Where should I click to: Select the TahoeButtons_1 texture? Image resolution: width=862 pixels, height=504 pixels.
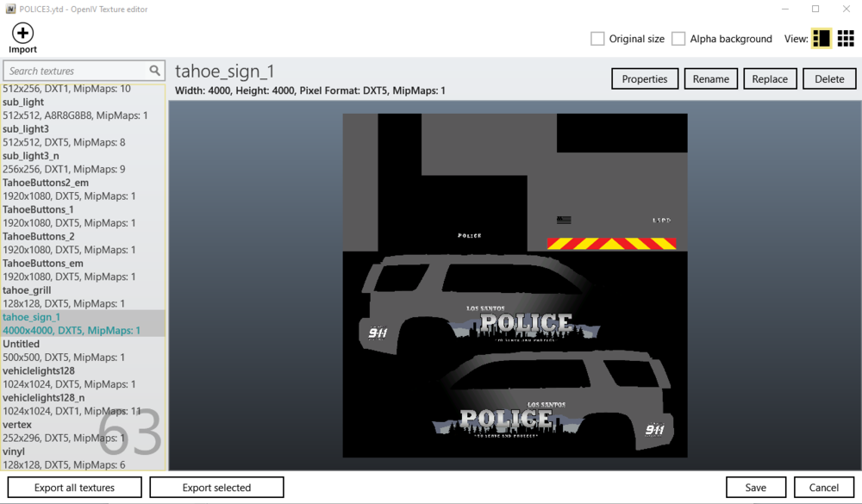pyautogui.click(x=83, y=216)
